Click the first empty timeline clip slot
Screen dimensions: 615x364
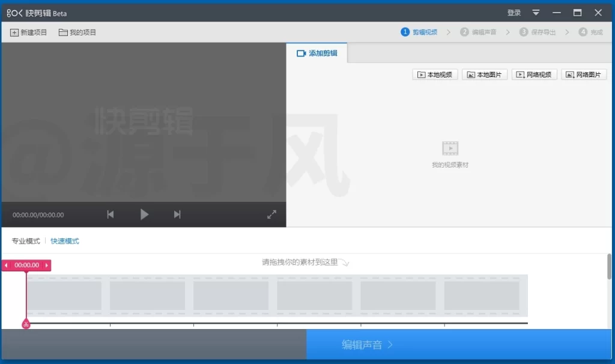64,296
